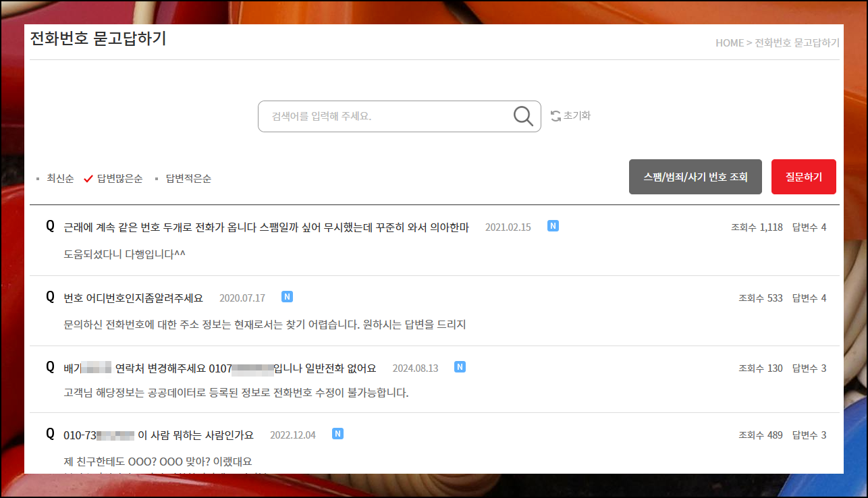The height and width of the screenshot is (498, 868).
Task: Click 전화번호 묻고답하기 in the breadcrumb
Action: tap(797, 43)
